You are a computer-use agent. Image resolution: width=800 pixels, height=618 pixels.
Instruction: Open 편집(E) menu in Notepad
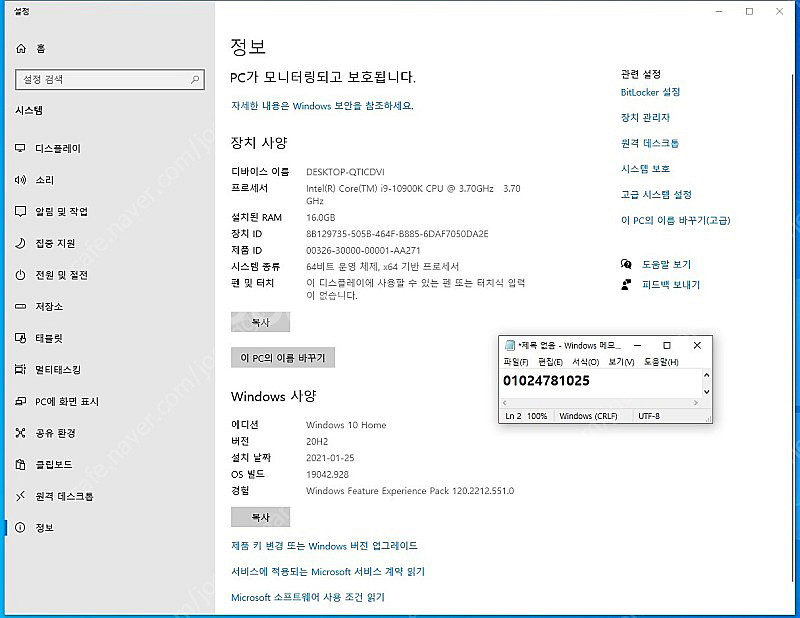click(x=550, y=362)
